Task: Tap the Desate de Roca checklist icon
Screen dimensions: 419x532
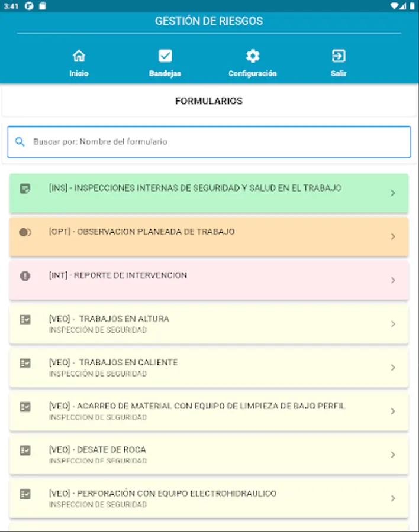Action: [x=25, y=450]
